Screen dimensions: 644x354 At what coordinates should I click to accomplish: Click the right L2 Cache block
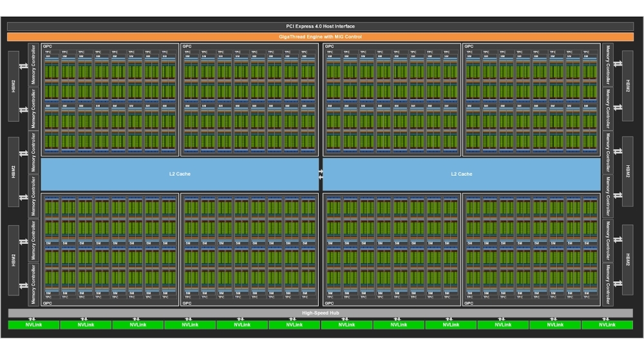pyautogui.click(x=461, y=174)
